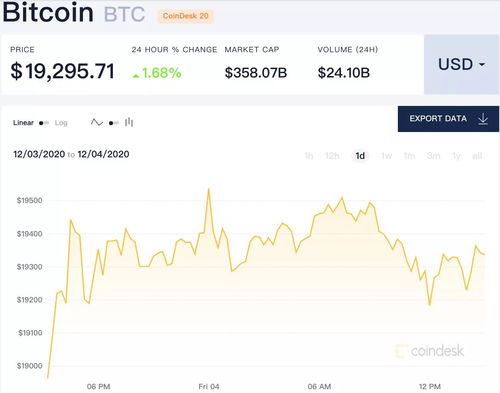The height and width of the screenshot is (393, 500).
Task: Switch to the 12h time range
Action: coord(332,156)
